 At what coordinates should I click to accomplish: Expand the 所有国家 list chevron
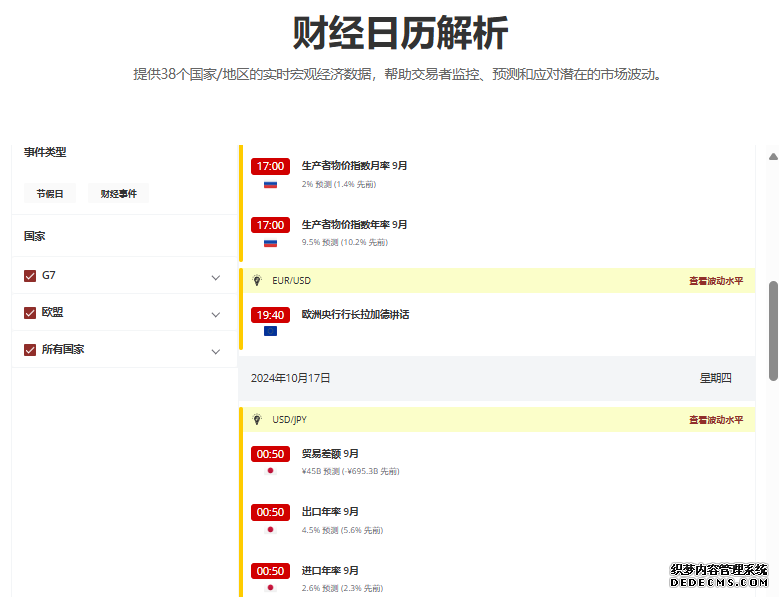tap(216, 351)
